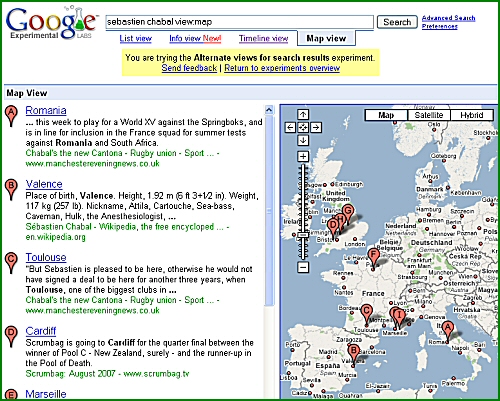Pan the map up with the arrow

pyautogui.click(x=303, y=115)
